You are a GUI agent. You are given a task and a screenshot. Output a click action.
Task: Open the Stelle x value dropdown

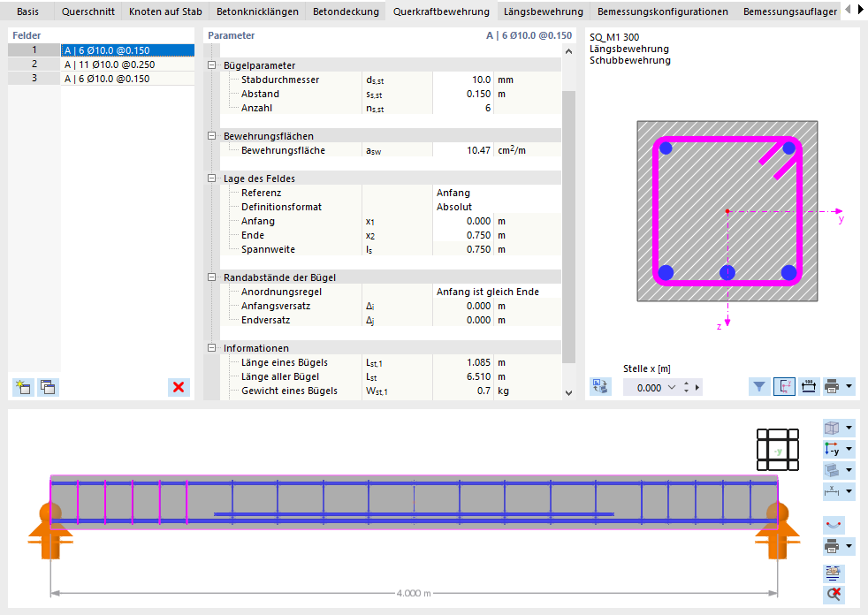pyautogui.click(x=672, y=388)
